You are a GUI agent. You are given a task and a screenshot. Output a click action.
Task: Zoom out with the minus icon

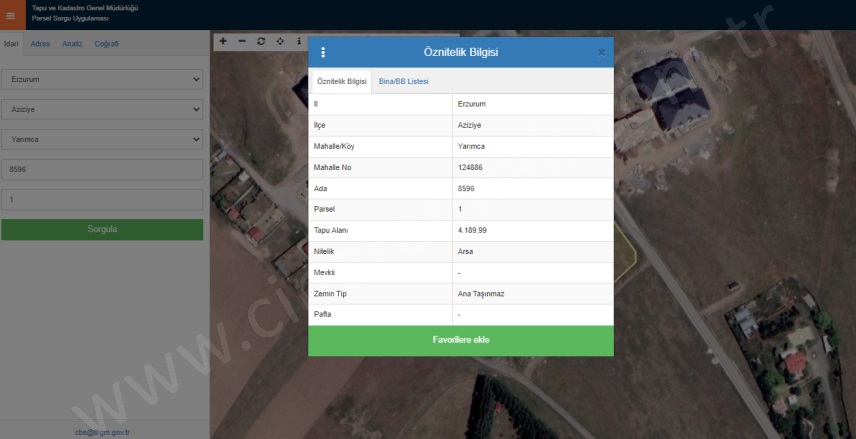point(242,42)
